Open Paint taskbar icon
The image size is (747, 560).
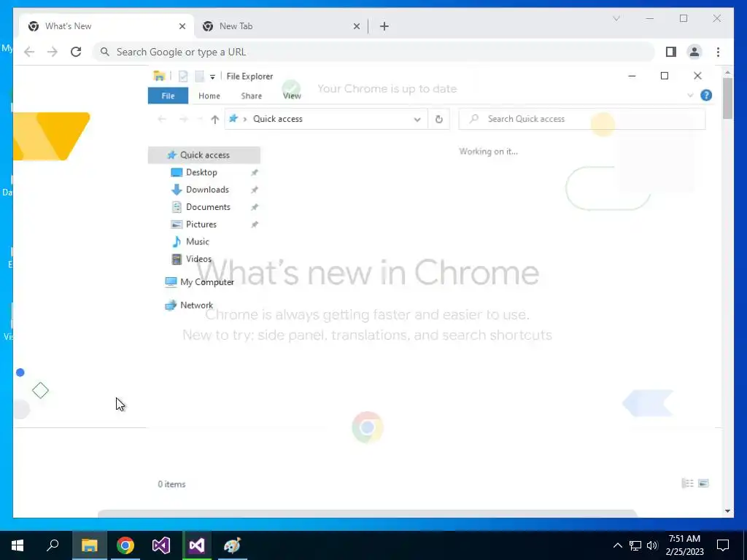point(233,545)
